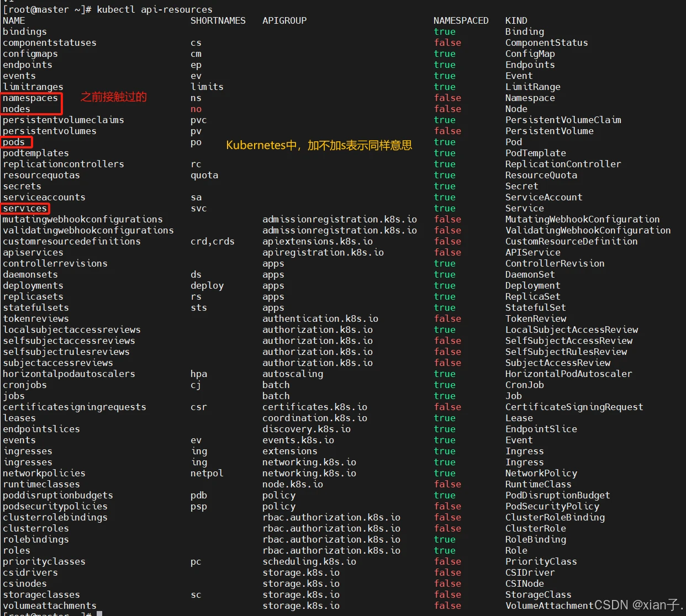Screen dimensions: 686x616
Task: Select the certificatesigningrequests resource name
Action: point(75,407)
